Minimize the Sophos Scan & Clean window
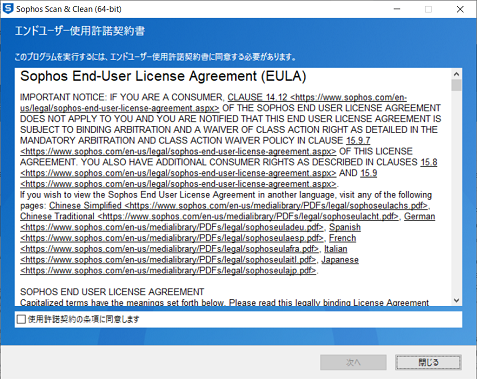This screenshot has height=379, width=477. pos(397,9)
